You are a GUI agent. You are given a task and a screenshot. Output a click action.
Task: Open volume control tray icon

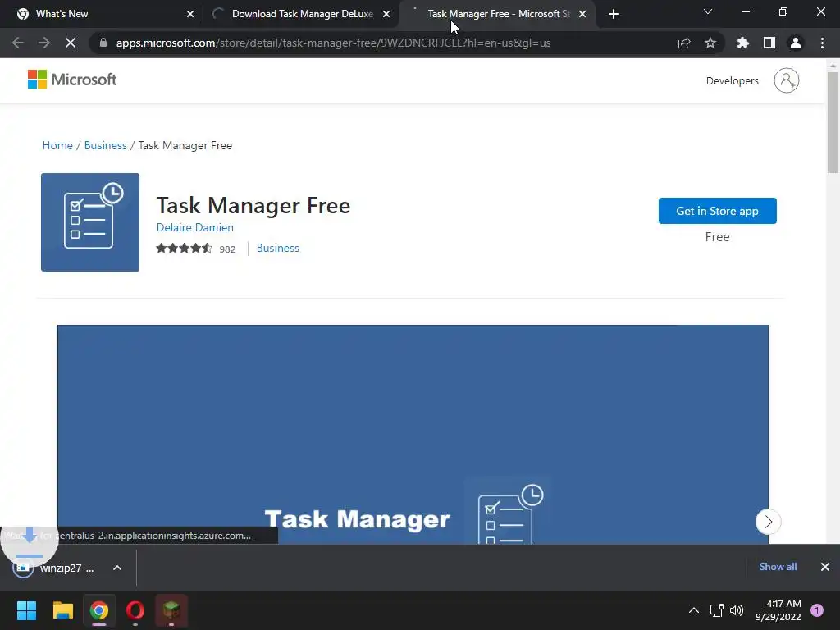737,610
